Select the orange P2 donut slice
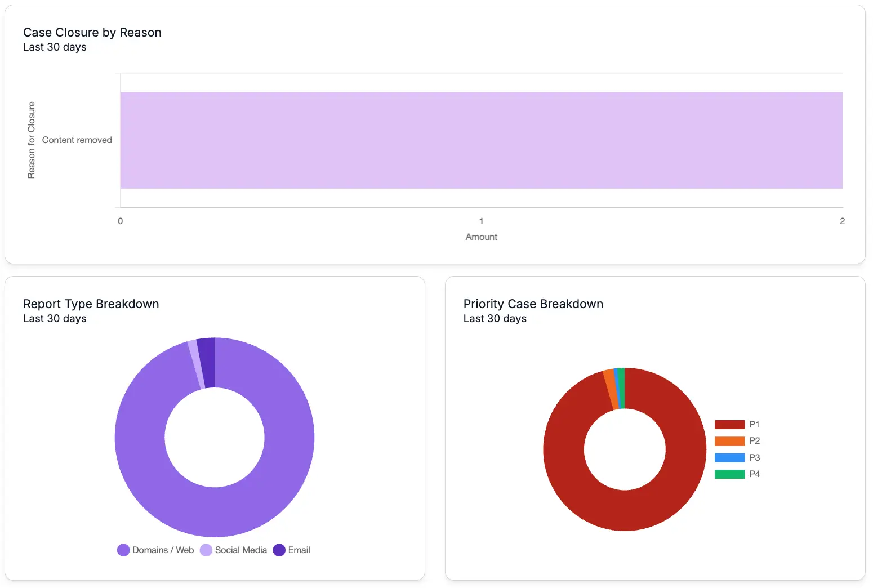873x588 pixels. click(610, 389)
